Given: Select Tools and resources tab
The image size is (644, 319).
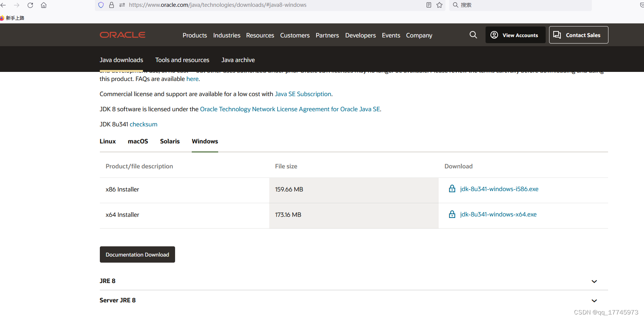Looking at the screenshot, I should click(182, 60).
